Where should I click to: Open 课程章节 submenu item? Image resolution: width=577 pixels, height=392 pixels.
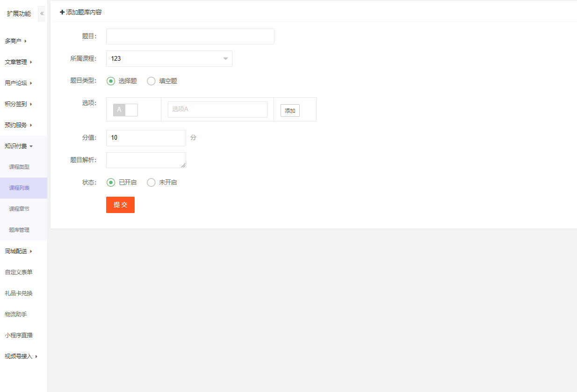pyautogui.click(x=19, y=209)
